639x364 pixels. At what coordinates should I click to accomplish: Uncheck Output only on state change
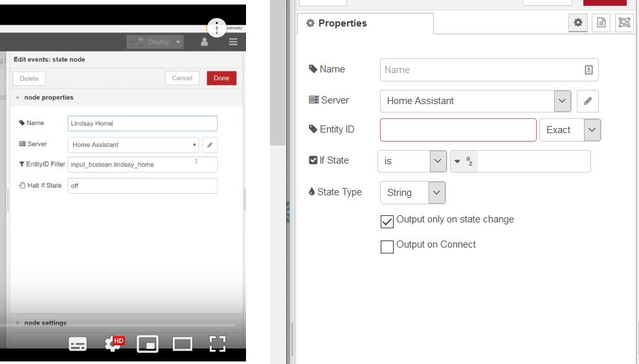[387, 221]
